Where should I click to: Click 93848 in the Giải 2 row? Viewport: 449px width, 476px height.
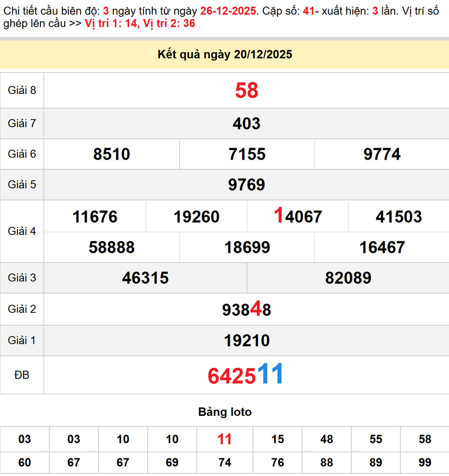click(x=246, y=309)
